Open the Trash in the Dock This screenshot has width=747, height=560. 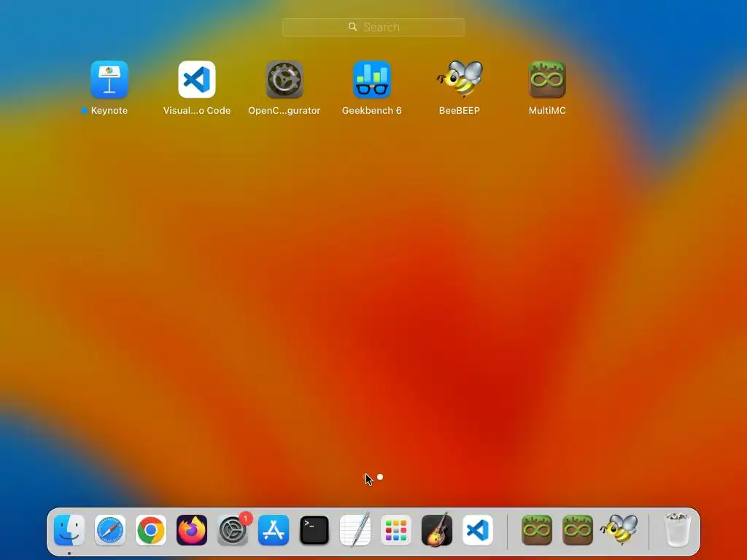(678, 530)
